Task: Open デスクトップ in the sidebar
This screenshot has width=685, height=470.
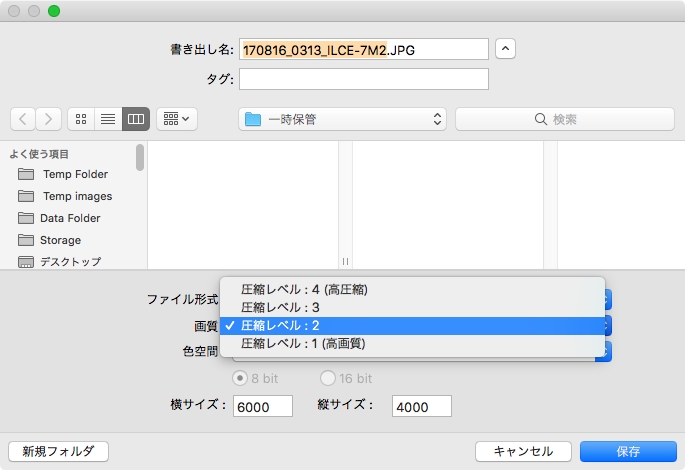Action: (72, 262)
